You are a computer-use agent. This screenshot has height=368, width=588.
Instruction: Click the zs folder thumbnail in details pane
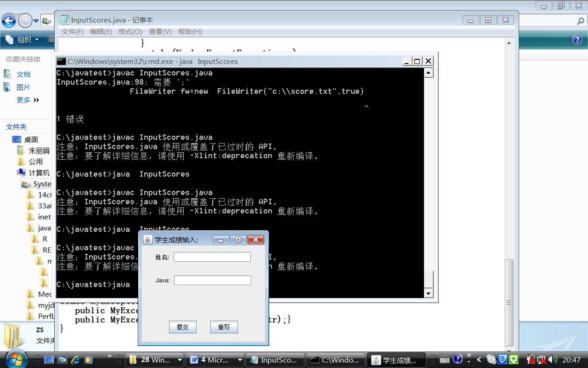coord(12,335)
